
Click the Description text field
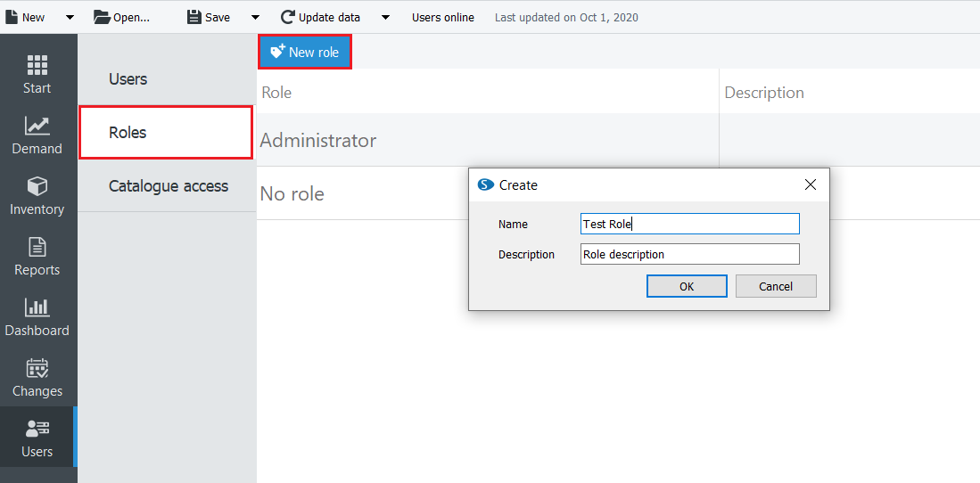coord(689,254)
